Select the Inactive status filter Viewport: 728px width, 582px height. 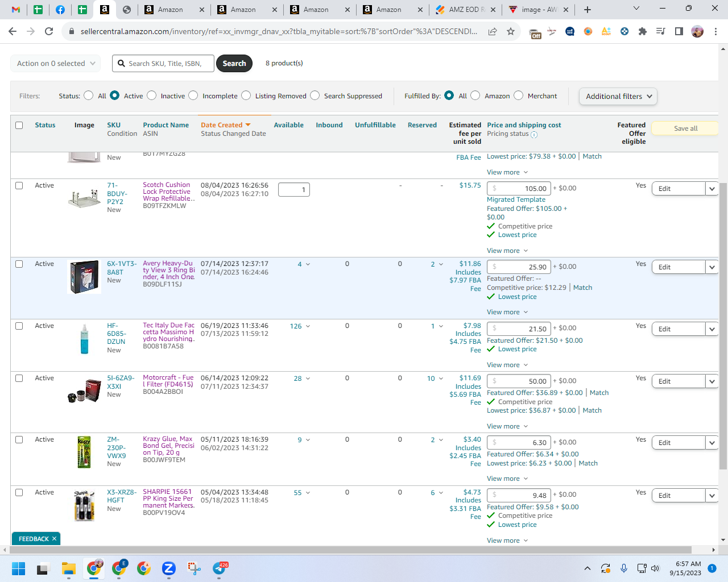[152, 95]
